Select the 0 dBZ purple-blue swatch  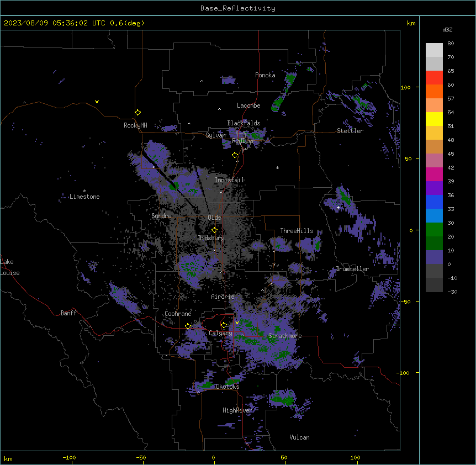(434, 257)
